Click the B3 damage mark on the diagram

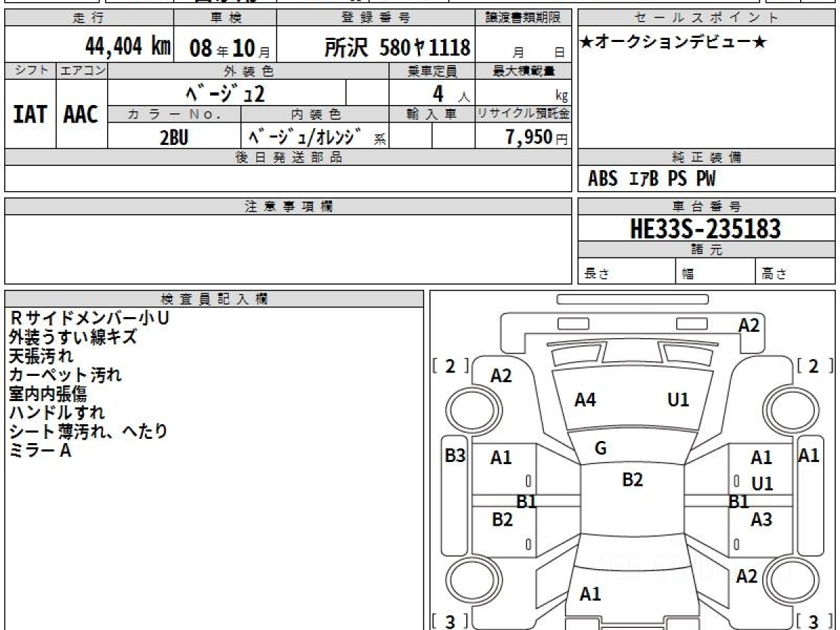455,456
